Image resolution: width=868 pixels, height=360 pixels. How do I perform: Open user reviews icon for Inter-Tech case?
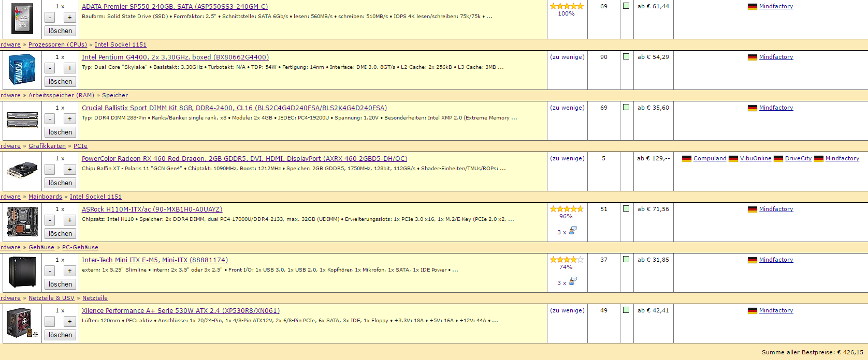click(572, 281)
